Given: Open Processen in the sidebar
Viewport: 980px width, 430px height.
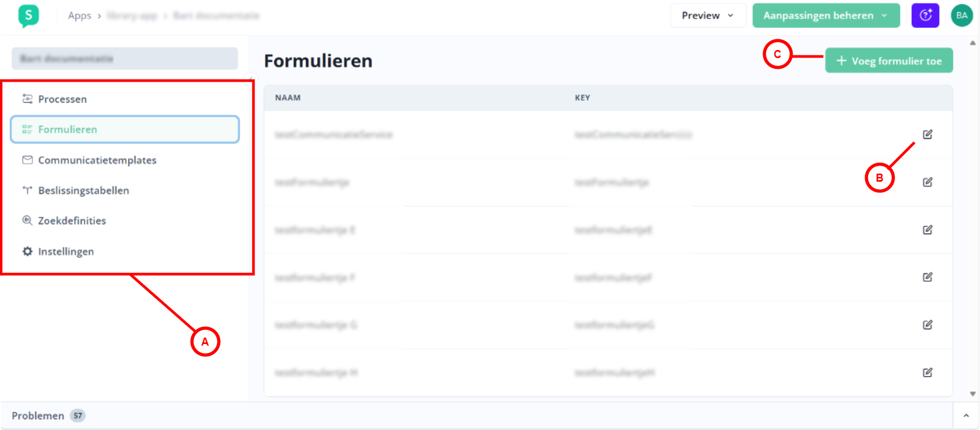Looking at the screenshot, I should point(62,99).
